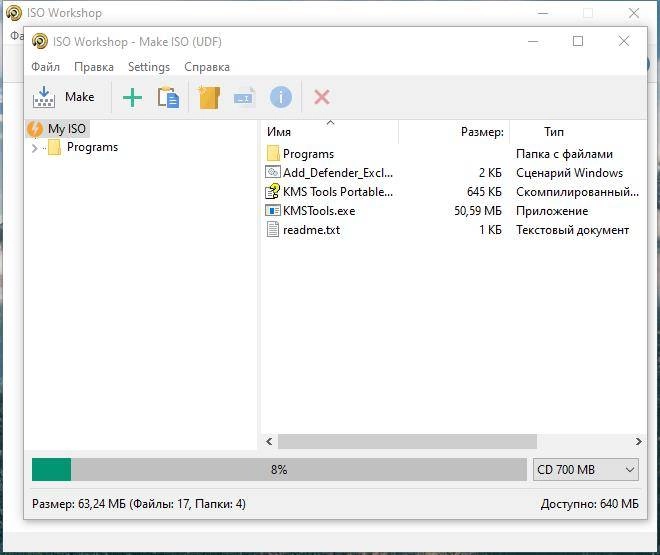Click the Paste clipboard icon in toolbar
The height and width of the screenshot is (555, 660).
(x=168, y=98)
